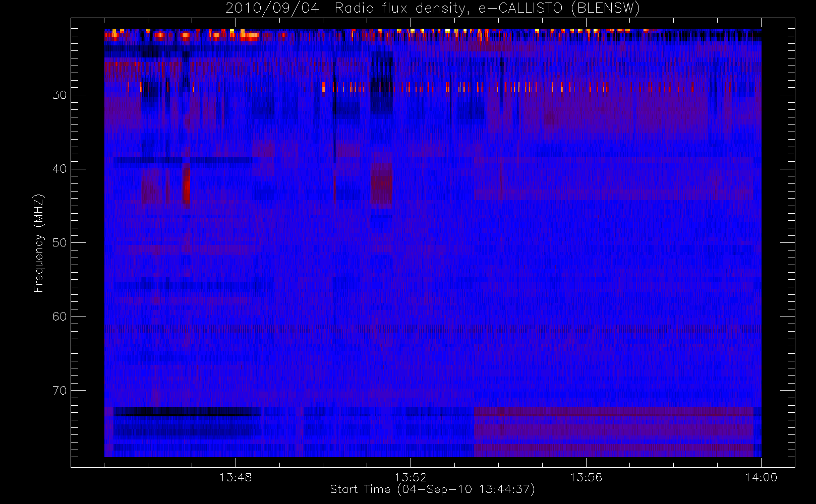Click the 13:52 time tick label

411,477
